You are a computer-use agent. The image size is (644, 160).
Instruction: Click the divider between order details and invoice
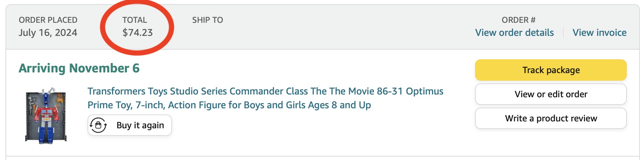click(x=563, y=33)
